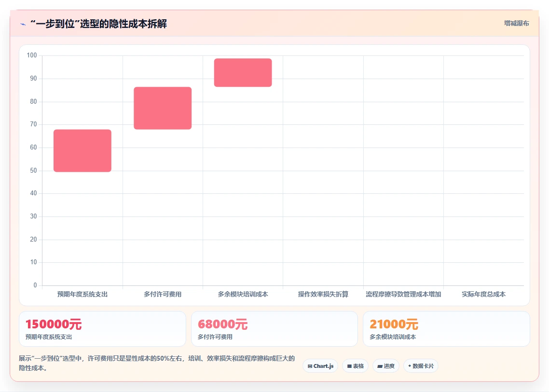Viewport: 549px width, 392px height.
Task: Click the 增减瀑布 label in header
Action: (517, 24)
